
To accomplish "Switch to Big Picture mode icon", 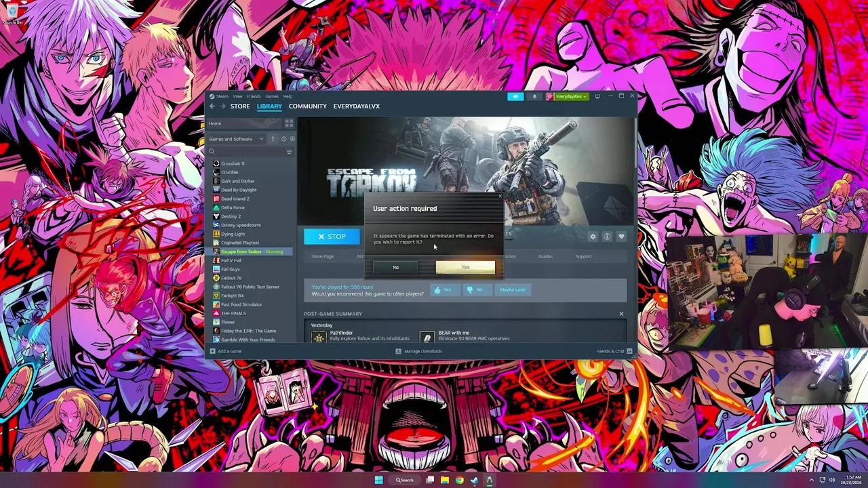I will 597,96.
